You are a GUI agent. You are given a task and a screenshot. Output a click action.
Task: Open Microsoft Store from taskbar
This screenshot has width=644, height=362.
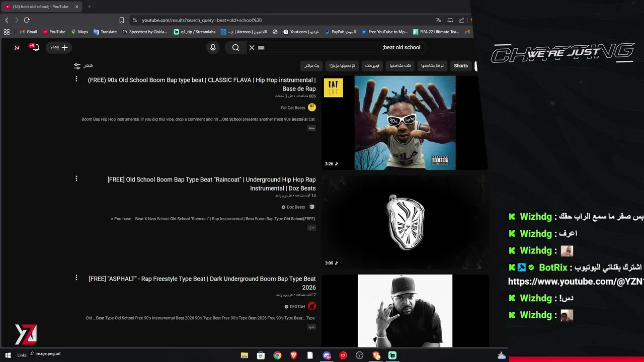click(261, 355)
